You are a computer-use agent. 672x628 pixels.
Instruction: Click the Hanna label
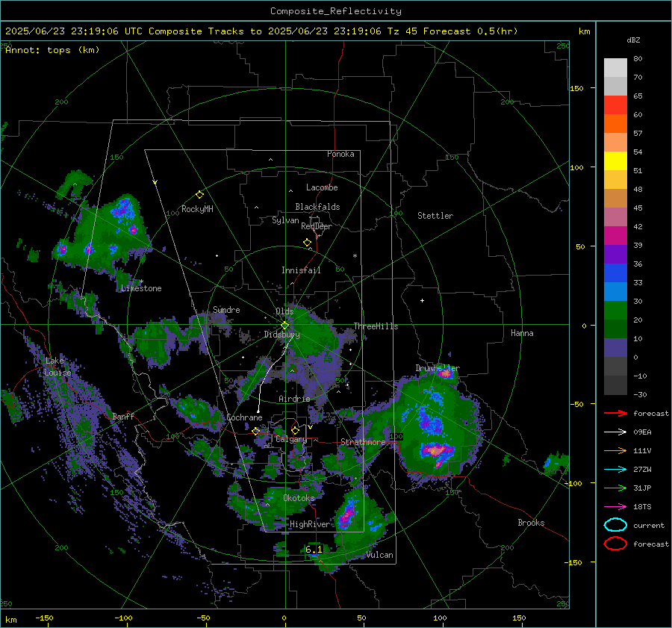(x=522, y=333)
